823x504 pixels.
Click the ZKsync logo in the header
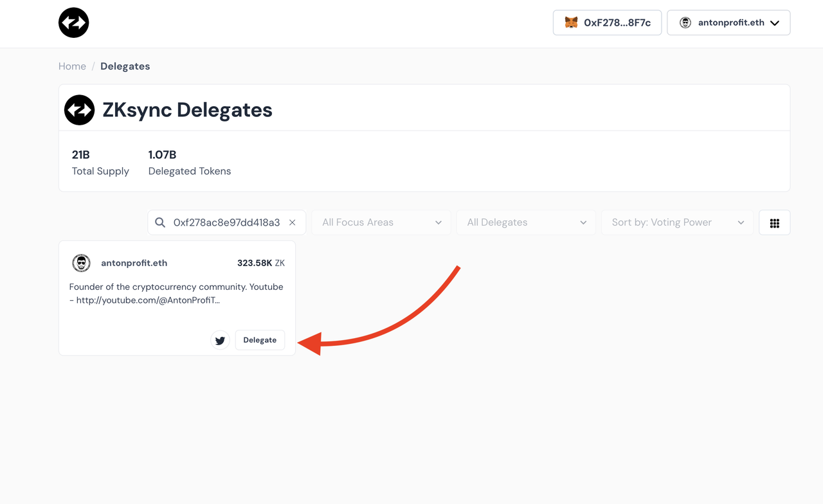pos(74,23)
